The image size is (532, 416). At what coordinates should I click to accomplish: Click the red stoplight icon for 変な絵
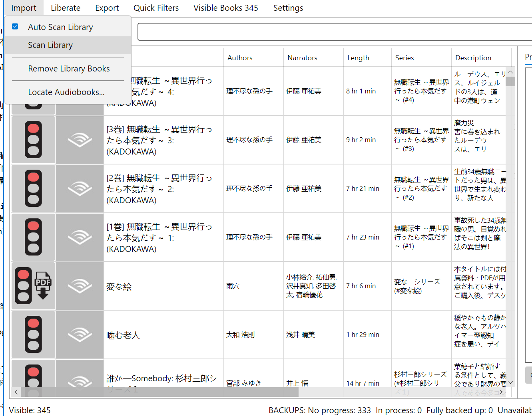pos(24,286)
